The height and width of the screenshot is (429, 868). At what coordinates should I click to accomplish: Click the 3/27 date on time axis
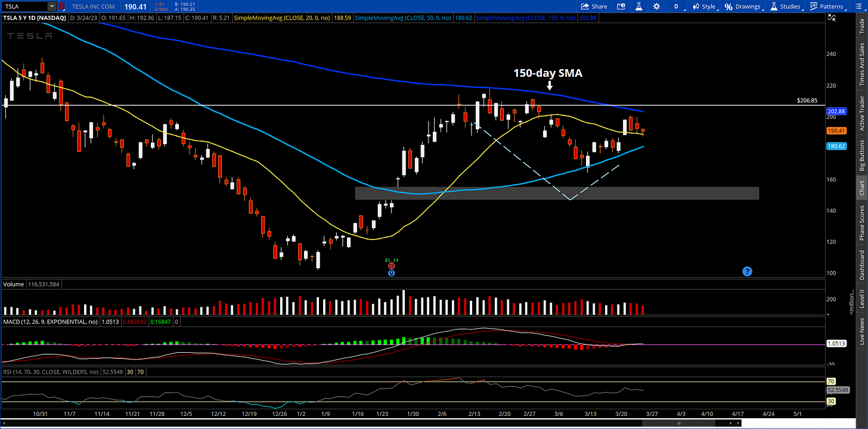[x=651, y=413]
